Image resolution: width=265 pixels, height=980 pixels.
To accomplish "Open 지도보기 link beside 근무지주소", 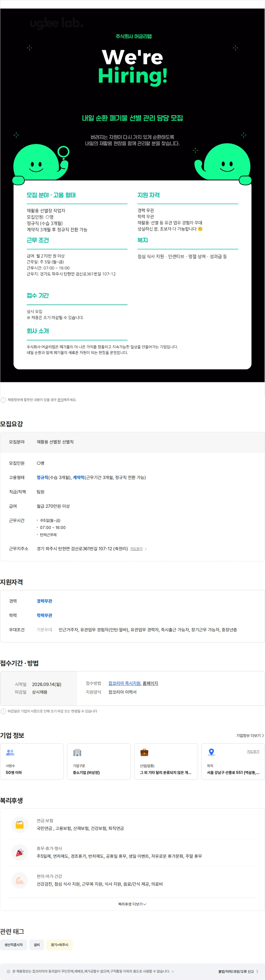I will tap(136, 549).
